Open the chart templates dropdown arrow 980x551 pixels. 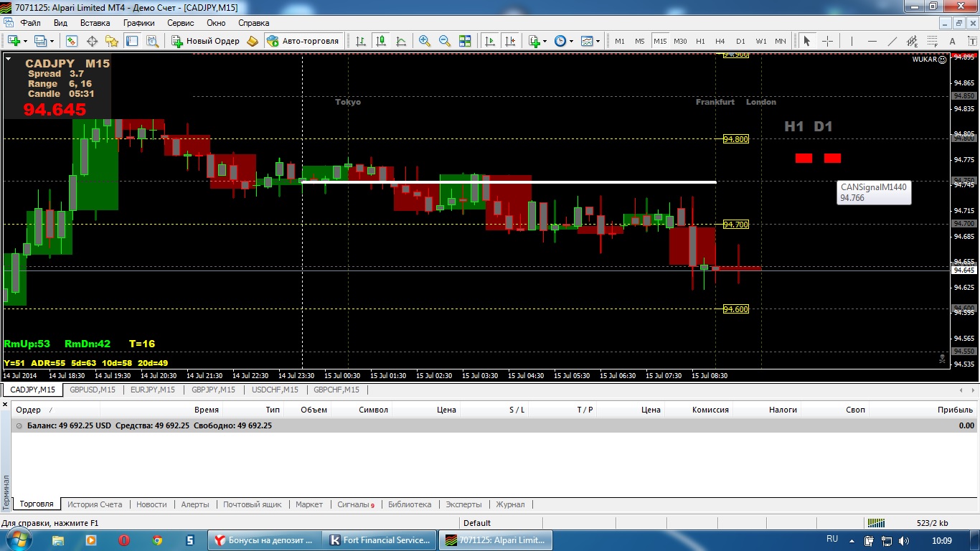pyautogui.click(x=598, y=41)
